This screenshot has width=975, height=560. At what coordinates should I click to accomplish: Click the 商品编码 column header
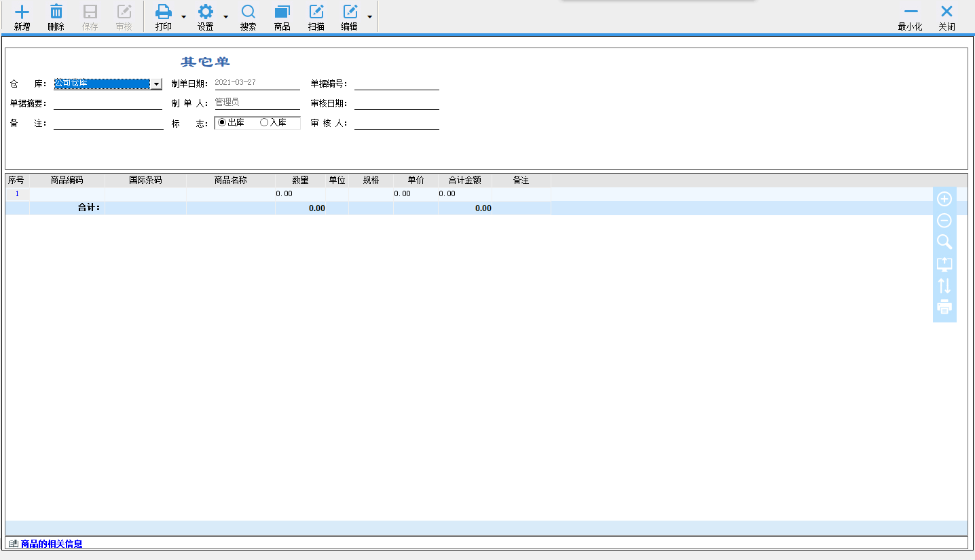67,181
